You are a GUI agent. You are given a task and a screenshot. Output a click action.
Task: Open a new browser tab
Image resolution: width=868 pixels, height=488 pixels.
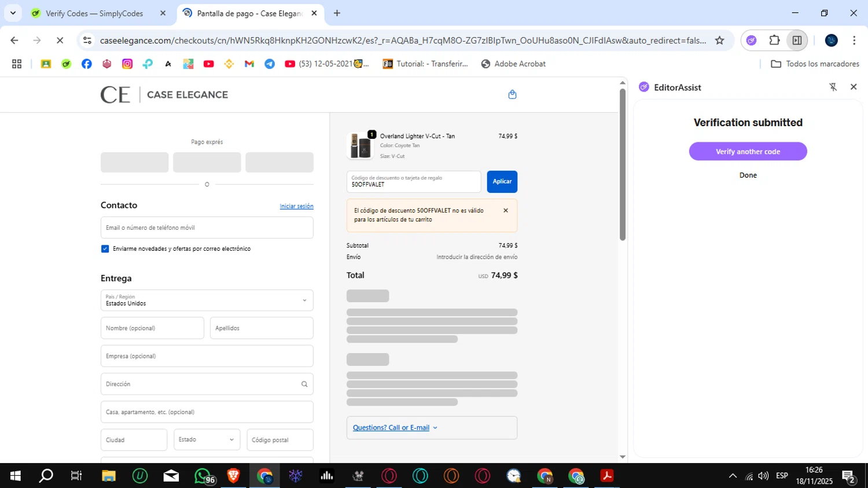tap(337, 13)
